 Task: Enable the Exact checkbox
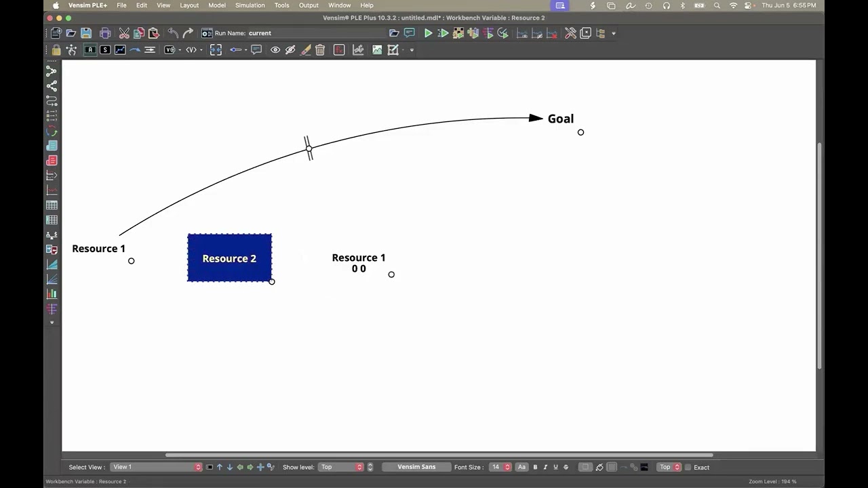[688, 467]
